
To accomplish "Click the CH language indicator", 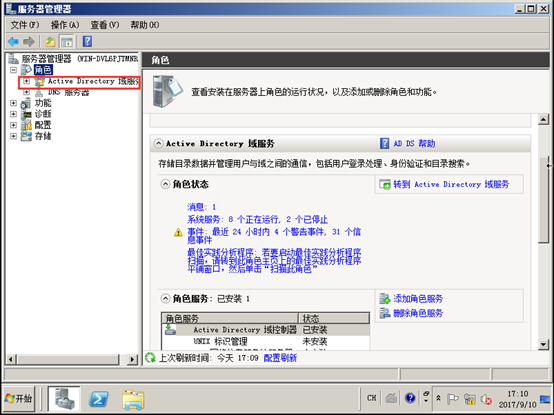I will pos(371,398).
